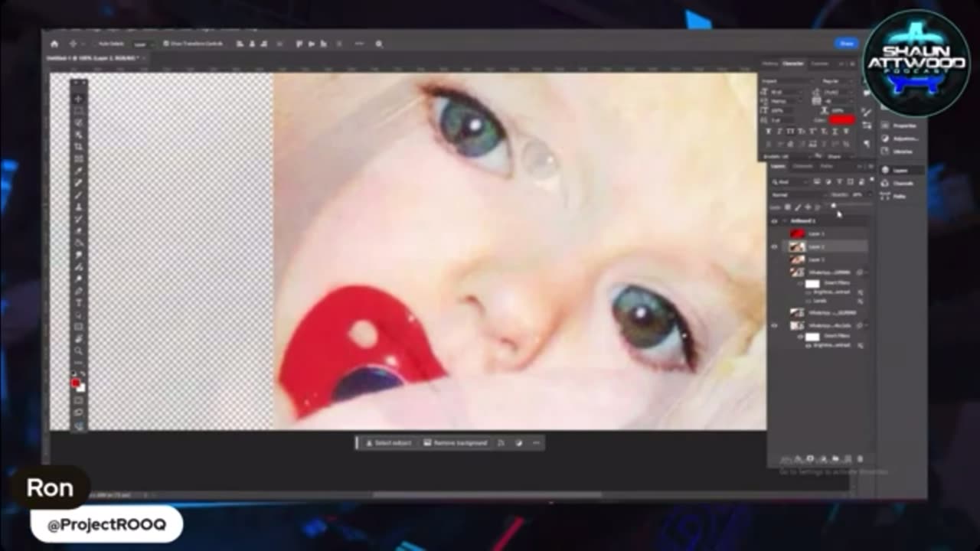Switch to the Layers tab
Image resolution: width=980 pixels, height=551 pixels.
coord(777,166)
